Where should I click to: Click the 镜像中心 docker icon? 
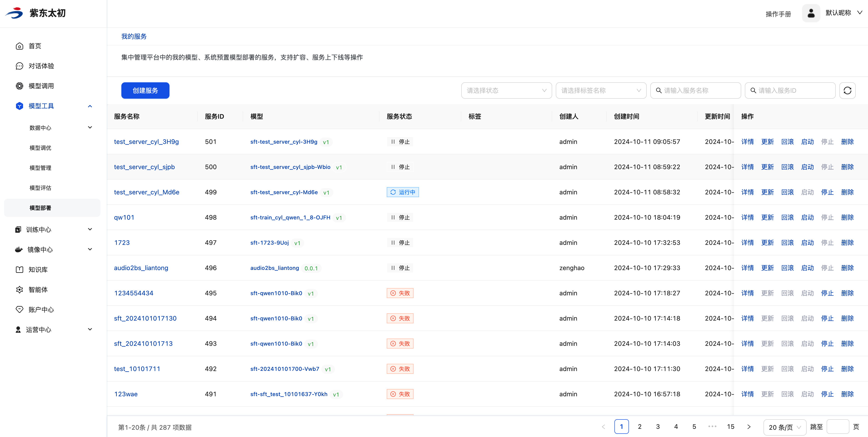[x=19, y=249]
